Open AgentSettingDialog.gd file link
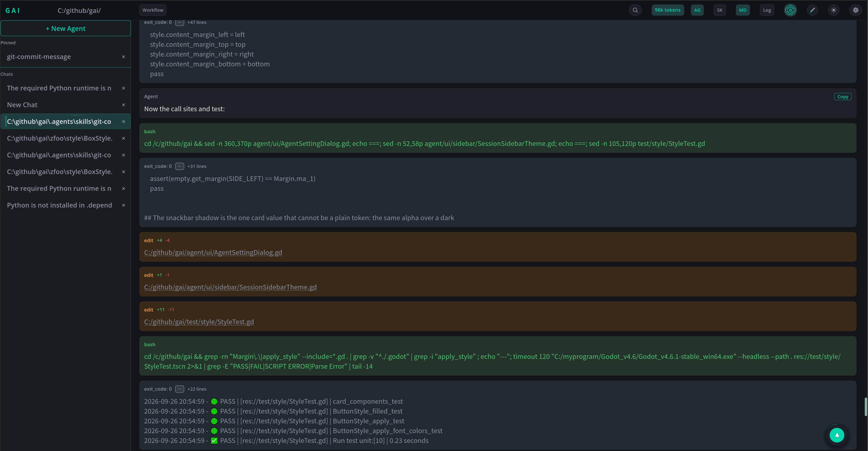The image size is (868, 451). click(x=213, y=252)
